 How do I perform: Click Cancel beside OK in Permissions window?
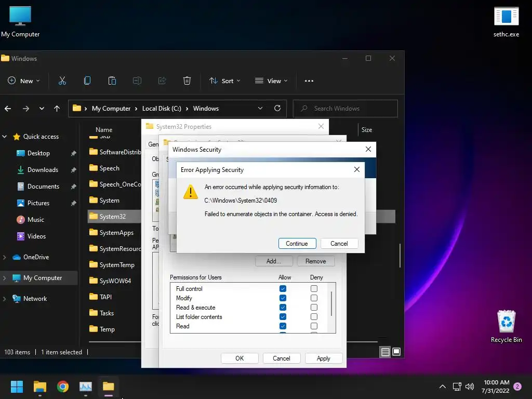[281, 358]
